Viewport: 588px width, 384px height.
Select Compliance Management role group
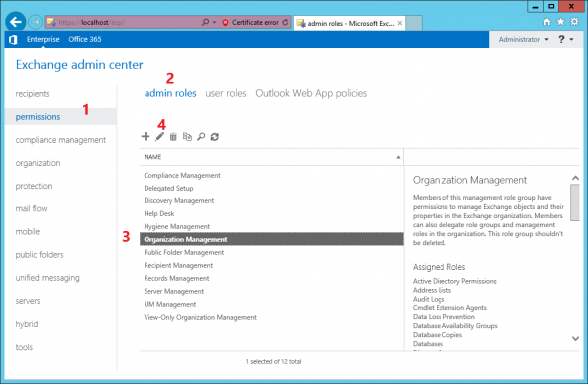coord(271,175)
